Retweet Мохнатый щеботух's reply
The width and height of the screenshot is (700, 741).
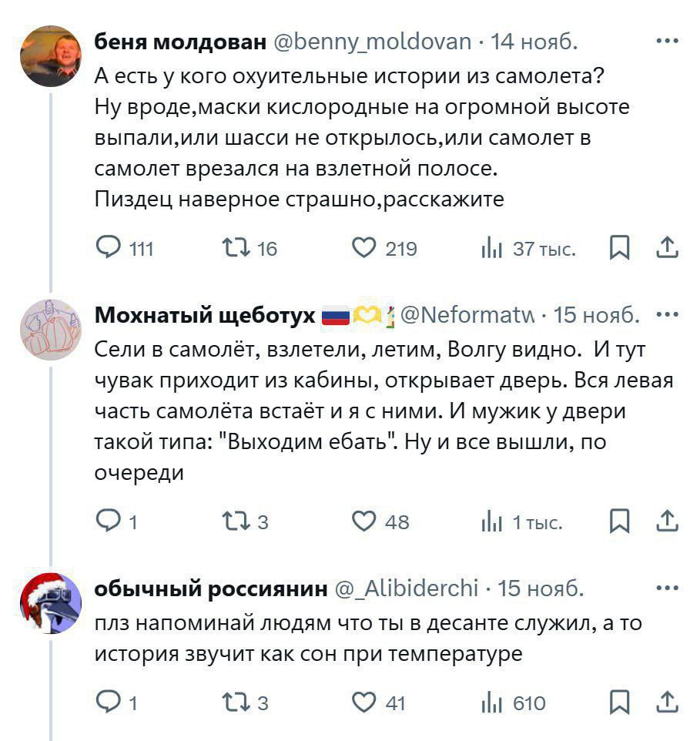click(232, 522)
